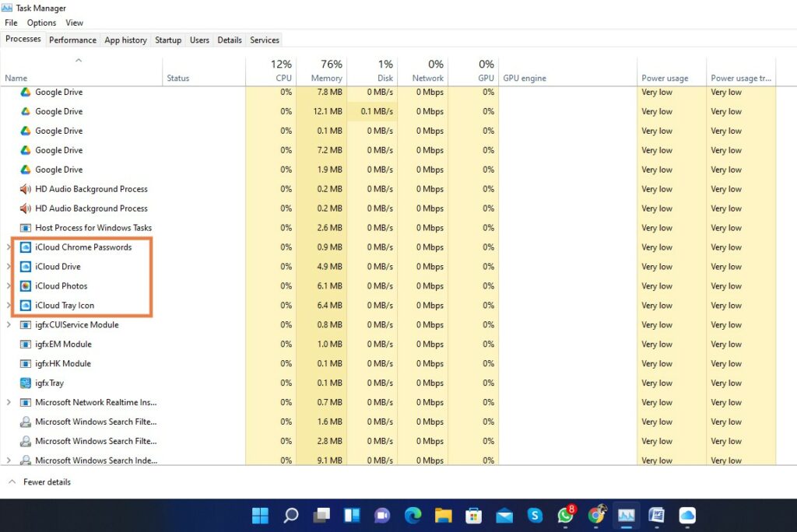
Task: Switch to the App history tab
Action: (125, 40)
